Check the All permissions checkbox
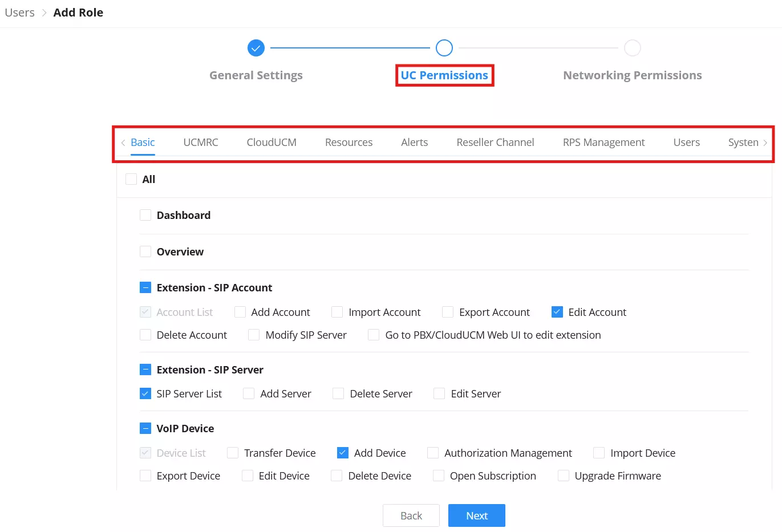 [x=131, y=179]
